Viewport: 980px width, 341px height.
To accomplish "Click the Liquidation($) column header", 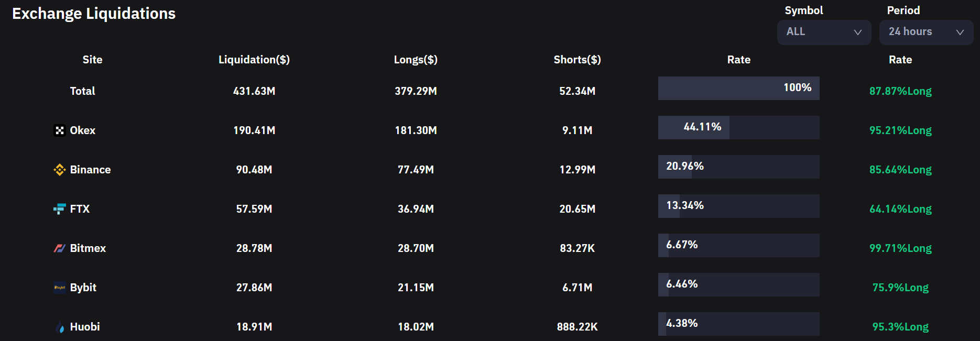I will [254, 60].
